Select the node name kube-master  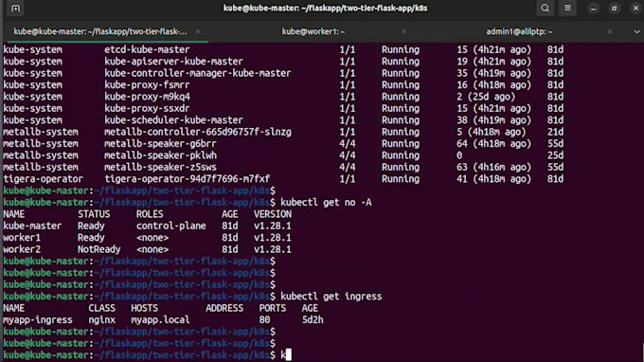coord(32,226)
